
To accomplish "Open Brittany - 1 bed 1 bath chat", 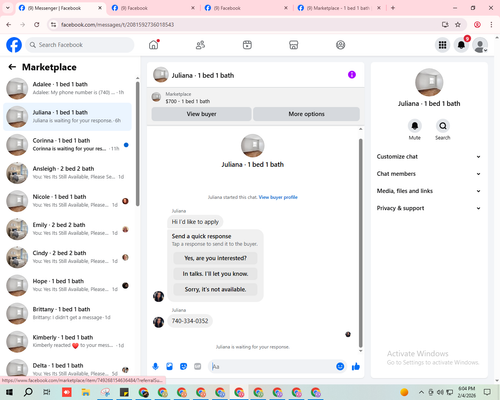I will [67, 313].
